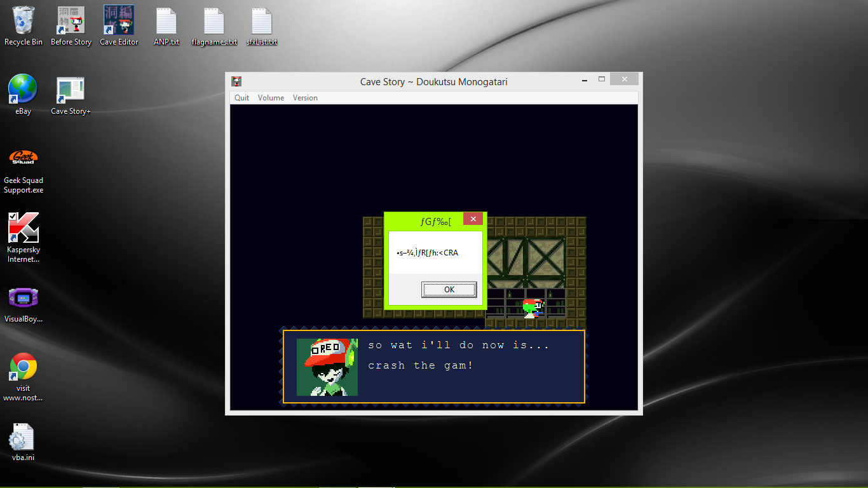Click the Cave Story window title-bar icon
The height and width of the screenshot is (488, 868).
(236, 81)
